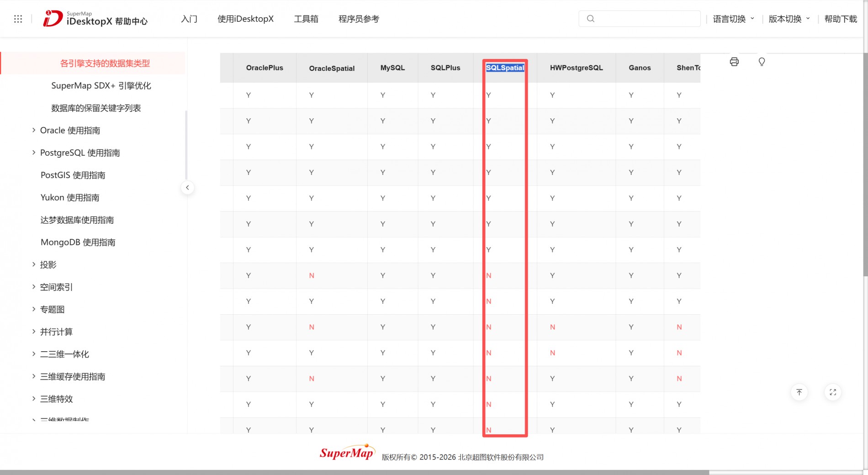Click the HWPostgreSQL column header
Image resolution: width=868 pixels, height=475 pixels.
pyautogui.click(x=576, y=68)
